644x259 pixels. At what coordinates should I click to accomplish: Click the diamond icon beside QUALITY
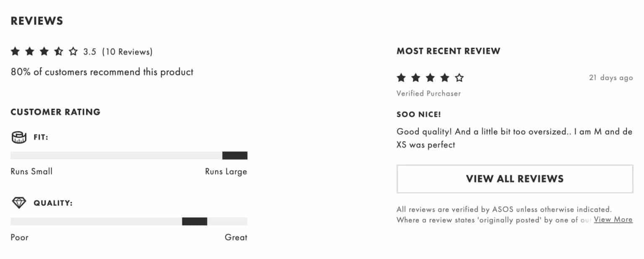[19, 202]
